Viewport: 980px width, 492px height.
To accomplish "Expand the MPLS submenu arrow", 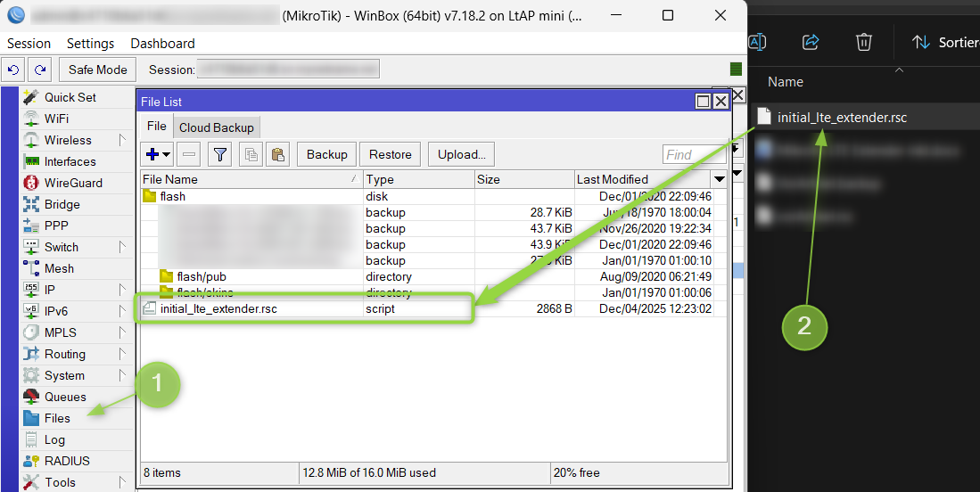I will (122, 332).
